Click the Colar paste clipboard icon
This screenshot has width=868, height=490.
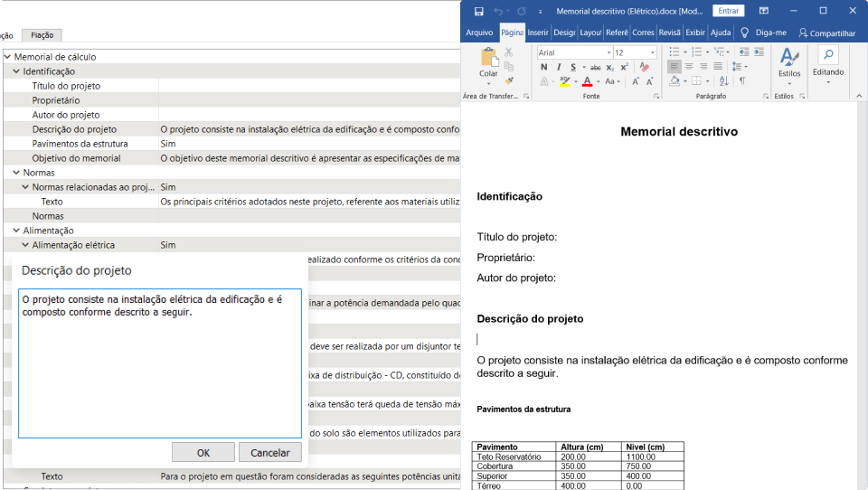pos(488,58)
